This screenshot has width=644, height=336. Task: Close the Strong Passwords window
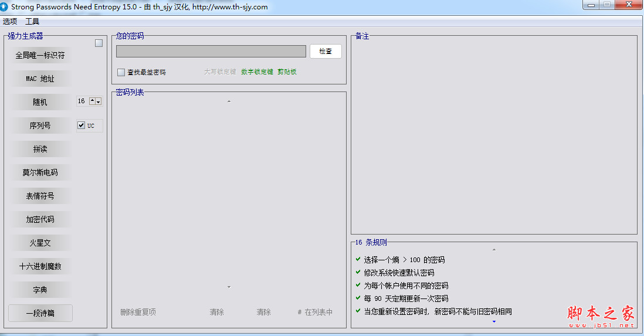629,5
